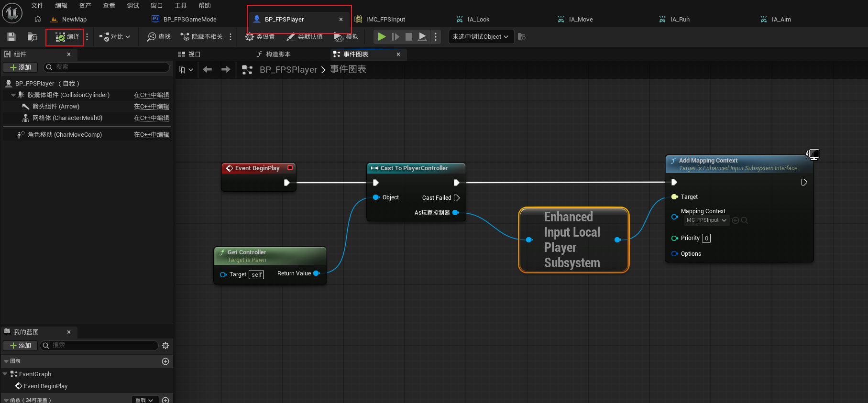This screenshot has height=403, width=868.
Task: Open 我的蓝图 panel settings gear
Action: click(165, 346)
